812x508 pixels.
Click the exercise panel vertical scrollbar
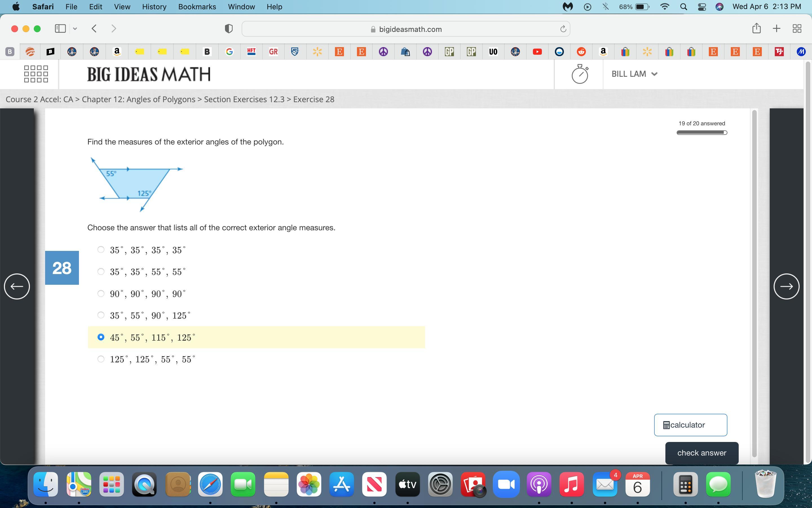[x=754, y=284]
